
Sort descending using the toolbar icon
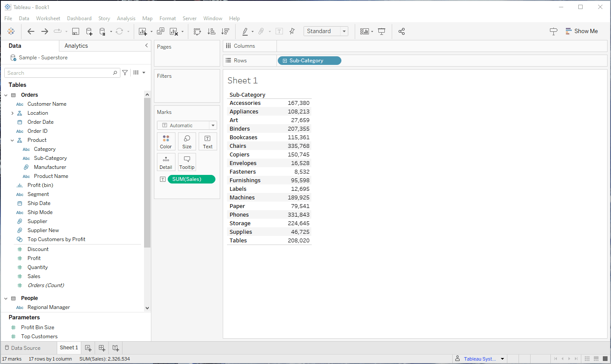click(225, 31)
